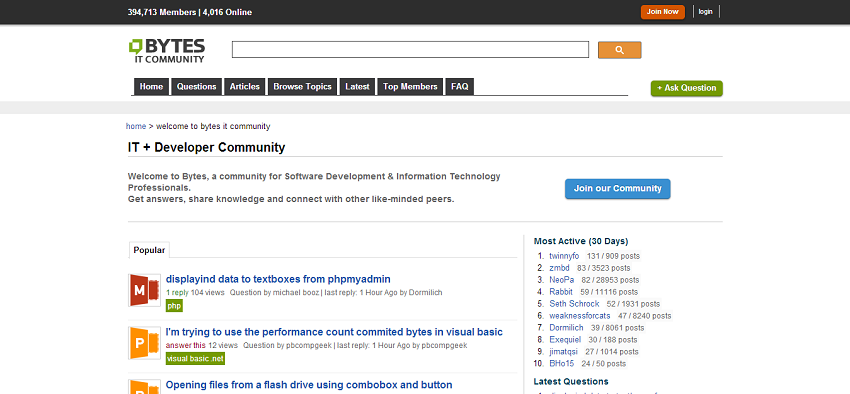The height and width of the screenshot is (394, 850).
Task: Click the visual basic .net tag
Action: (195, 359)
